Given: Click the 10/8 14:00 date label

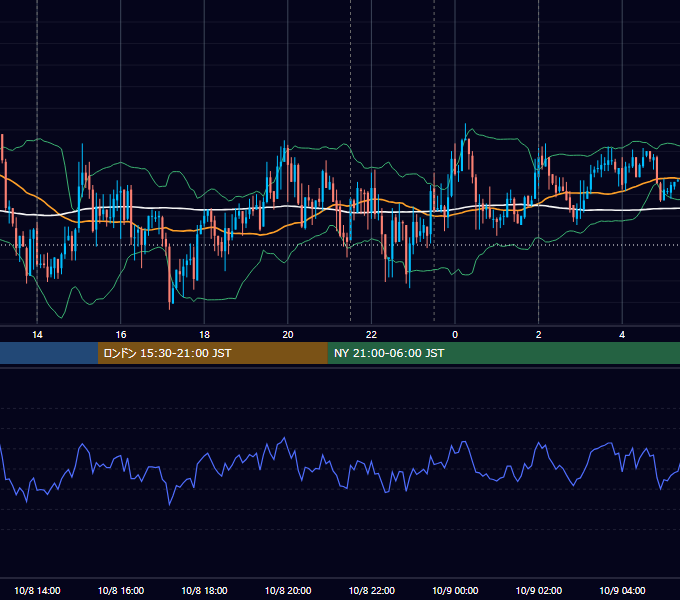Looking at the screenshot, I should pos(37,590).
